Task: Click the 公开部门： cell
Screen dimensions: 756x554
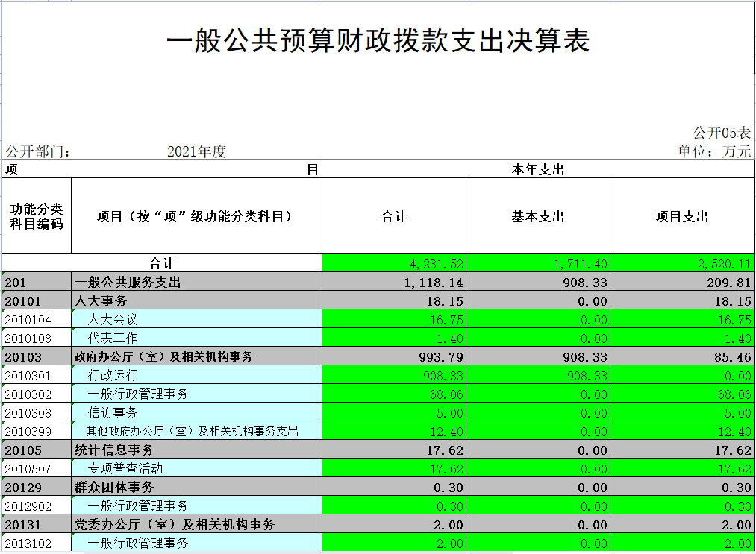Action: pyautogui.click(x=38, y=151)
